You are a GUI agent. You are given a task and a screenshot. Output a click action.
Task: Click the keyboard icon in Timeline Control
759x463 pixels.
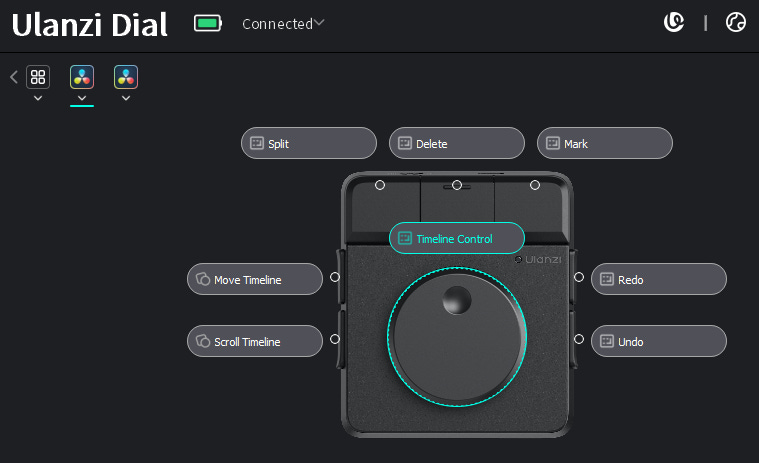405,238
